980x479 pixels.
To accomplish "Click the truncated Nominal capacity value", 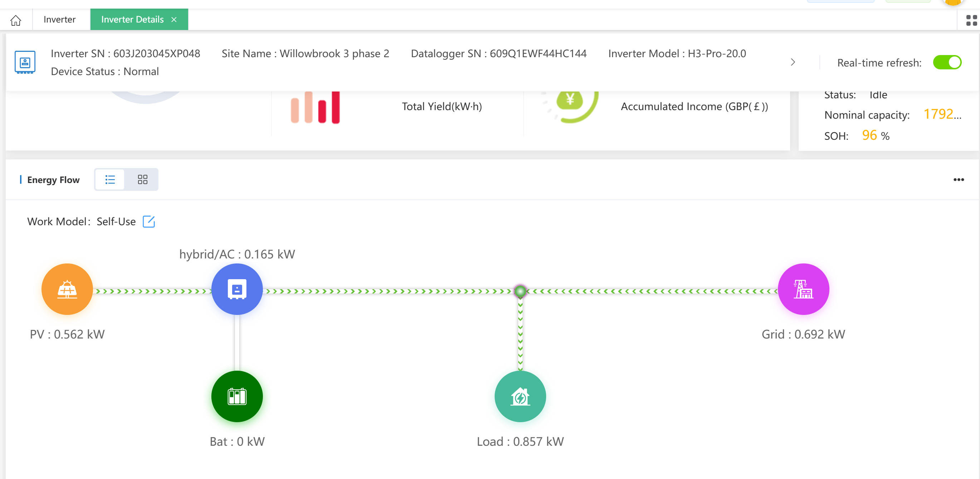I will click(942, 114).
